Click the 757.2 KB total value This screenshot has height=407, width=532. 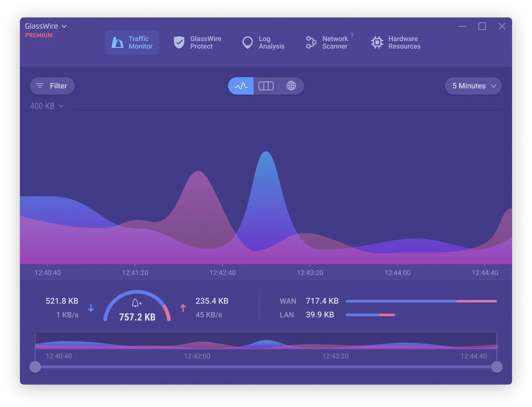[137, 317]
